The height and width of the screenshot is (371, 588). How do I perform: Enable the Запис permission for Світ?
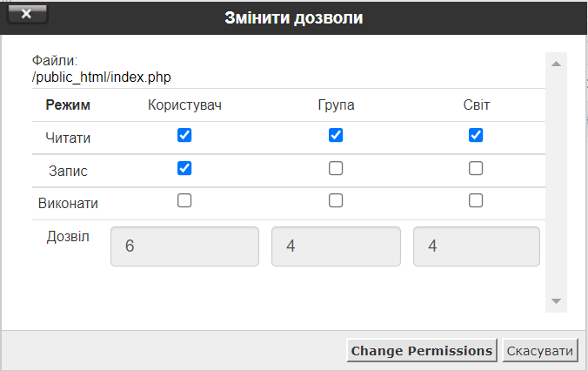(x=476, y=168)
